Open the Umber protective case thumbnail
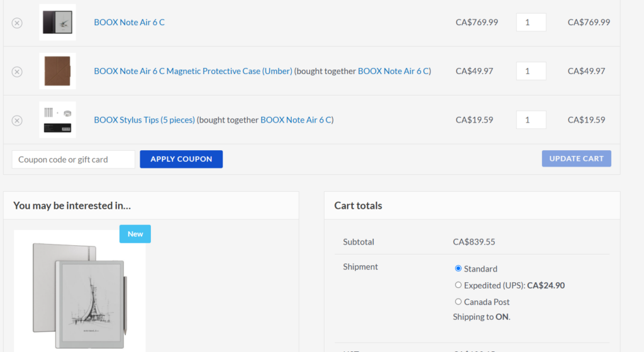 point(57,71)
